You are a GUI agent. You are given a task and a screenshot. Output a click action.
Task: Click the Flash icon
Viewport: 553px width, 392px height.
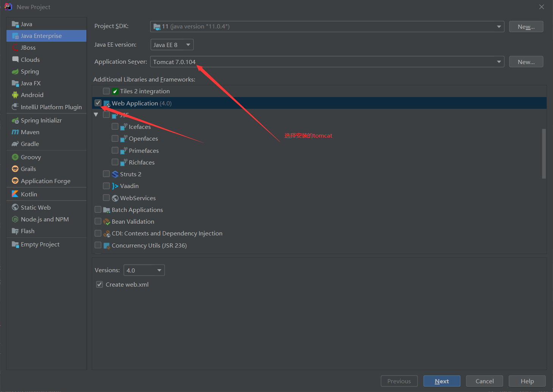pyautogui.click(x=15, y=231)
